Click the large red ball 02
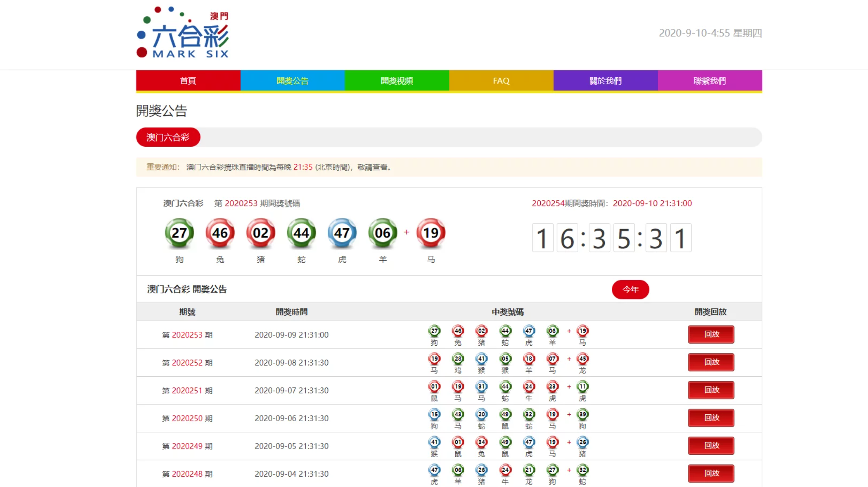The image size is (868, 487). pos(261,233)
